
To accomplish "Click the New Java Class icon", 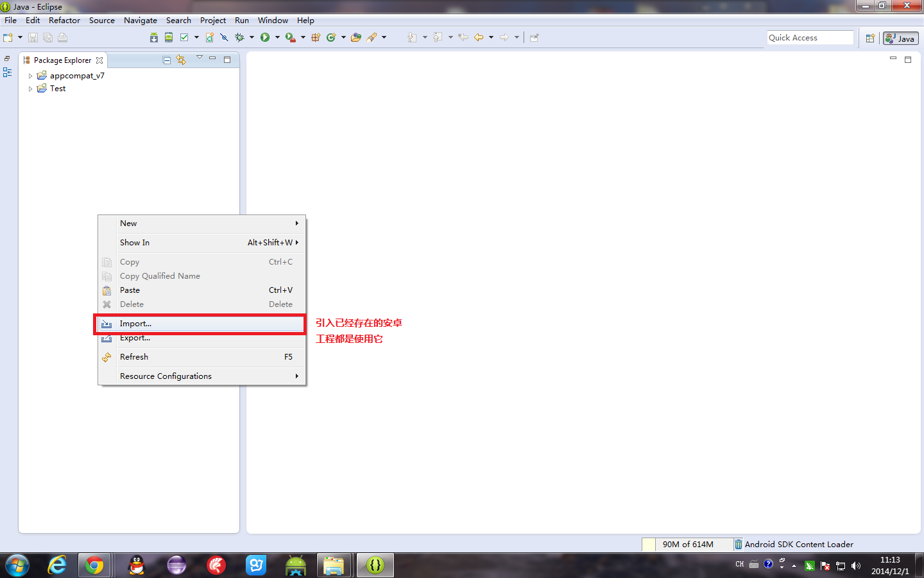I will coord(331,37).
